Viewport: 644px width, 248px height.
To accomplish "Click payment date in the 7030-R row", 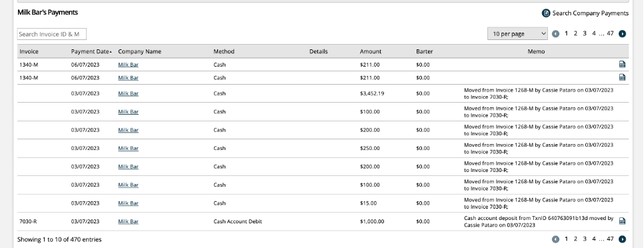I will tap(85, 221).
